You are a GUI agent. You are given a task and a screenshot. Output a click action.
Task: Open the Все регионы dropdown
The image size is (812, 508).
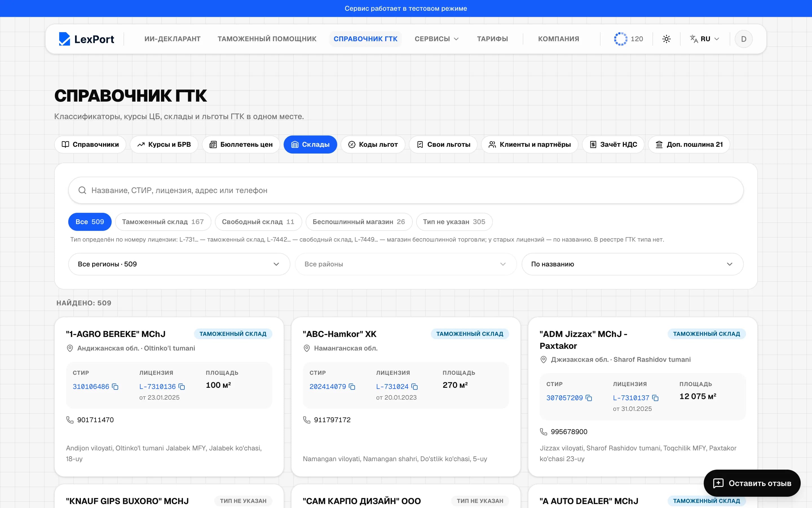click(179, 264)
